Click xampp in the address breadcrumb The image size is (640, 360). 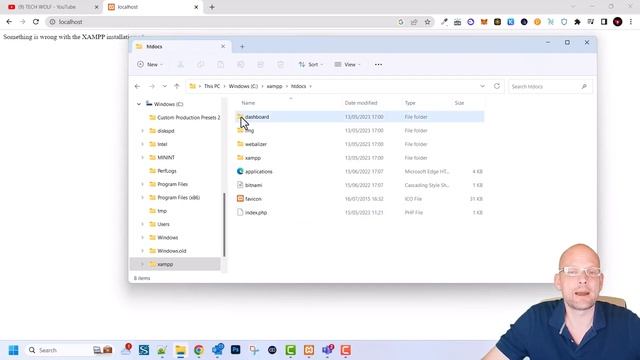click(x=274, y=86)
